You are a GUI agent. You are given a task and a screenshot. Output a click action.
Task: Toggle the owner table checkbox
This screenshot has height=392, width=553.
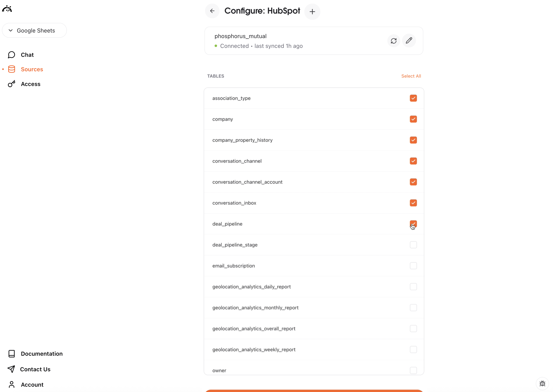(414, 371)
